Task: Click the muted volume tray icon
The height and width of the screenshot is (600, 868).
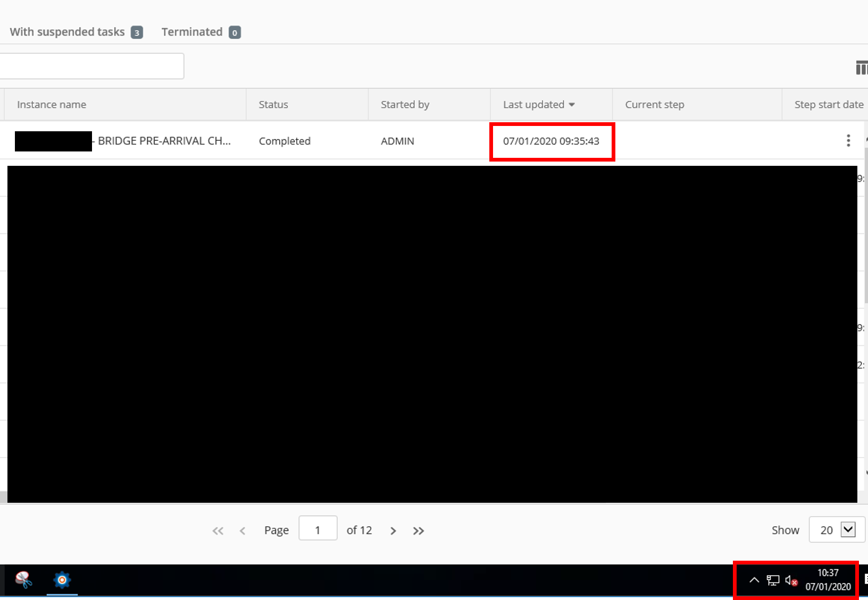Action: (791, 581)
